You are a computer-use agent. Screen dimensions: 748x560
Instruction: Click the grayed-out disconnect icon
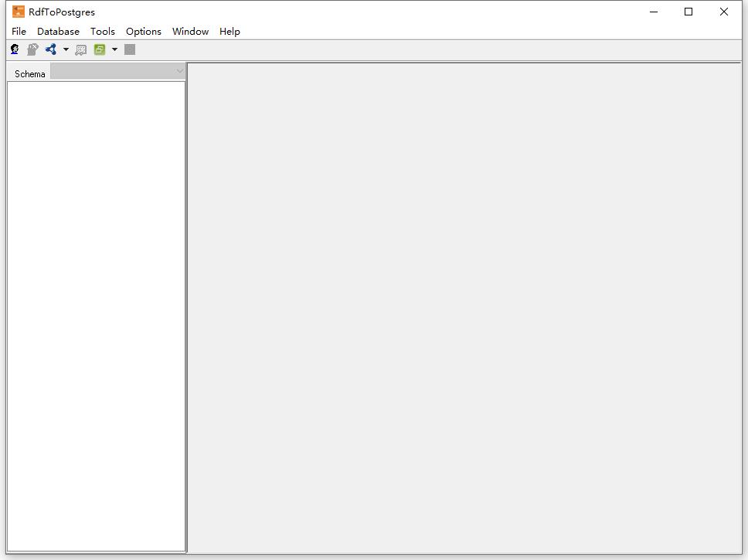32,49
